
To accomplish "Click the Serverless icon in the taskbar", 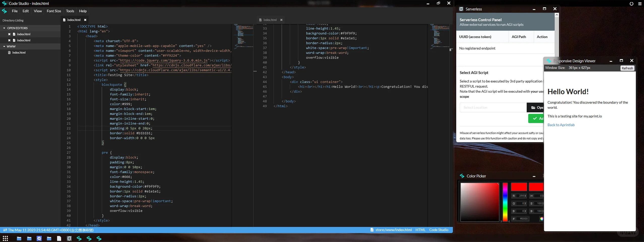I will (x=69, y=238).
